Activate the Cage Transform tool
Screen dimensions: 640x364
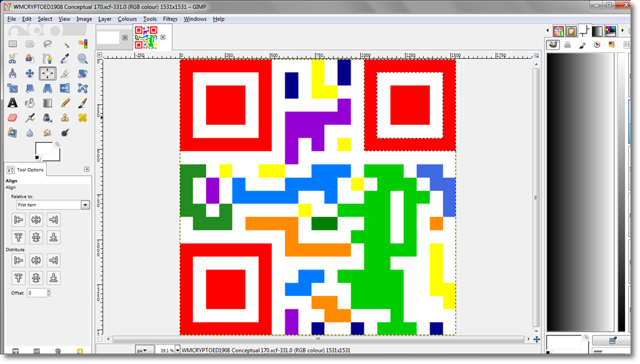coord(82,88)
